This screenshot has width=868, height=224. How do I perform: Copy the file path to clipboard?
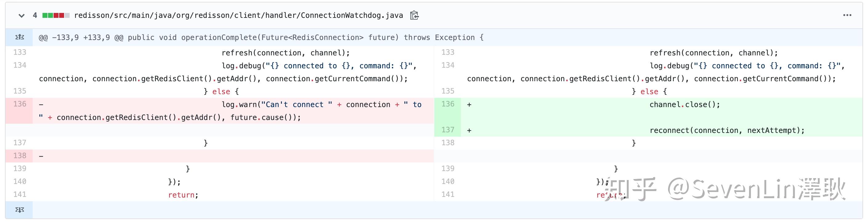coord(414,15)
